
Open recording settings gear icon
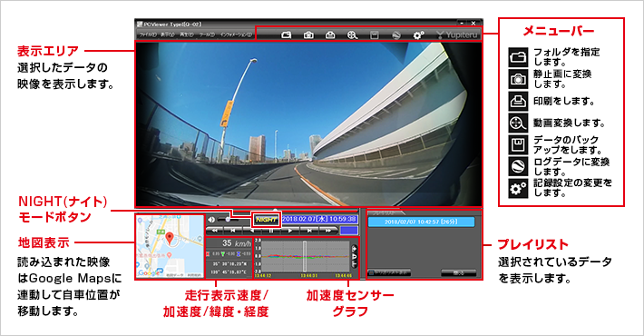(418, 35)
